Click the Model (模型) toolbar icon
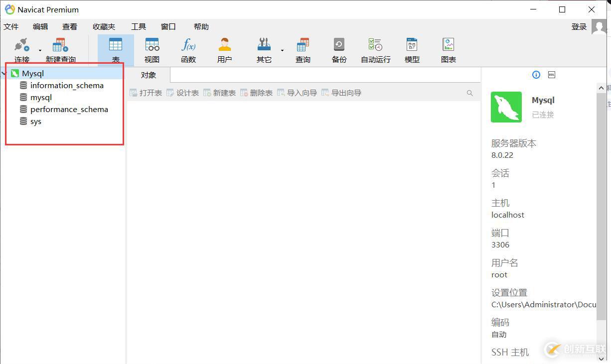 click(412, 45)
